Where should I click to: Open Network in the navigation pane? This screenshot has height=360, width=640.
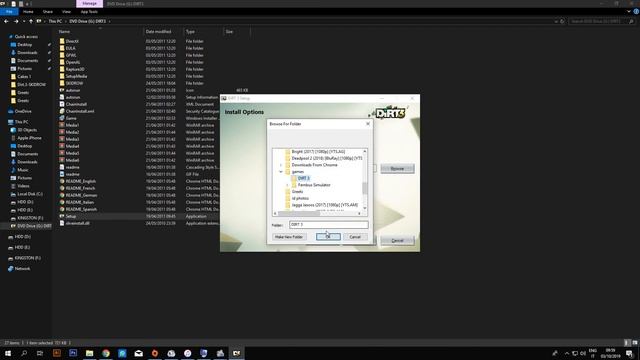coord(22,269)
